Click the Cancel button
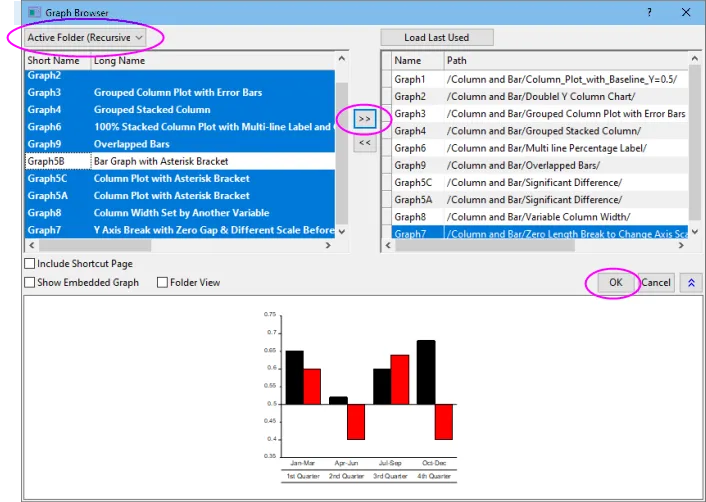The width and height of the screenshot is (706, 502). (656, 282)
